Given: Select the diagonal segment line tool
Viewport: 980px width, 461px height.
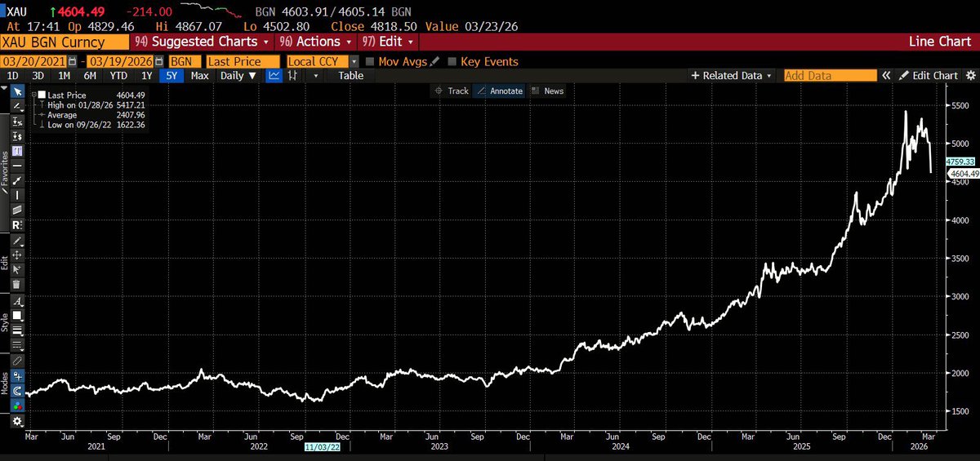Looking at the screenshot, I should click(18, 180).
